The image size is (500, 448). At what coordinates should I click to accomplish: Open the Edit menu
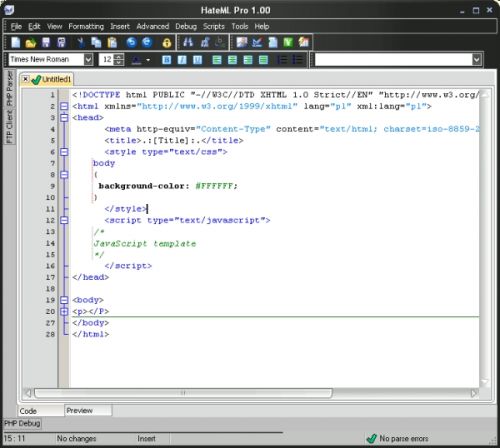(34, 26)
